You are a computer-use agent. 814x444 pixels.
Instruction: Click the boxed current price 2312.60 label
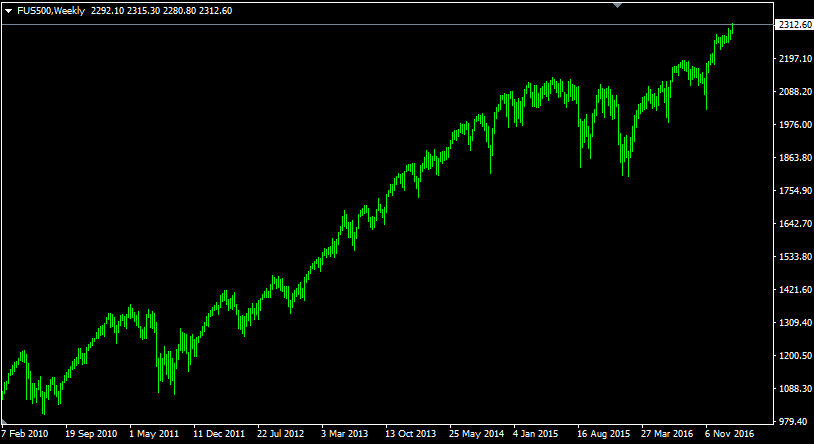coord(794,25)
